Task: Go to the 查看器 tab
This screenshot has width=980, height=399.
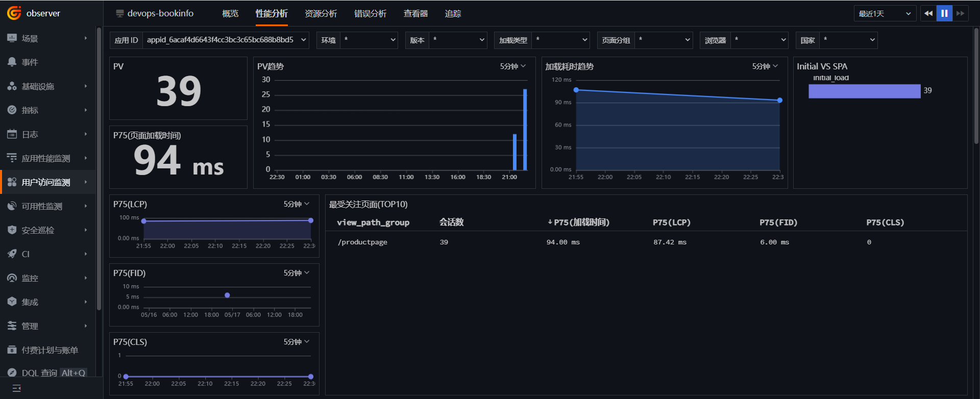Action: click(x=415, y=14)
